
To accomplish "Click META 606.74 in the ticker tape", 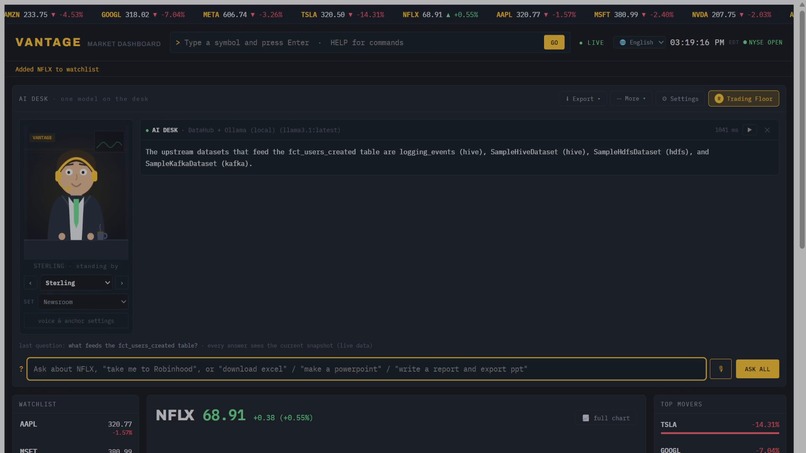I will tap(243, 15).
